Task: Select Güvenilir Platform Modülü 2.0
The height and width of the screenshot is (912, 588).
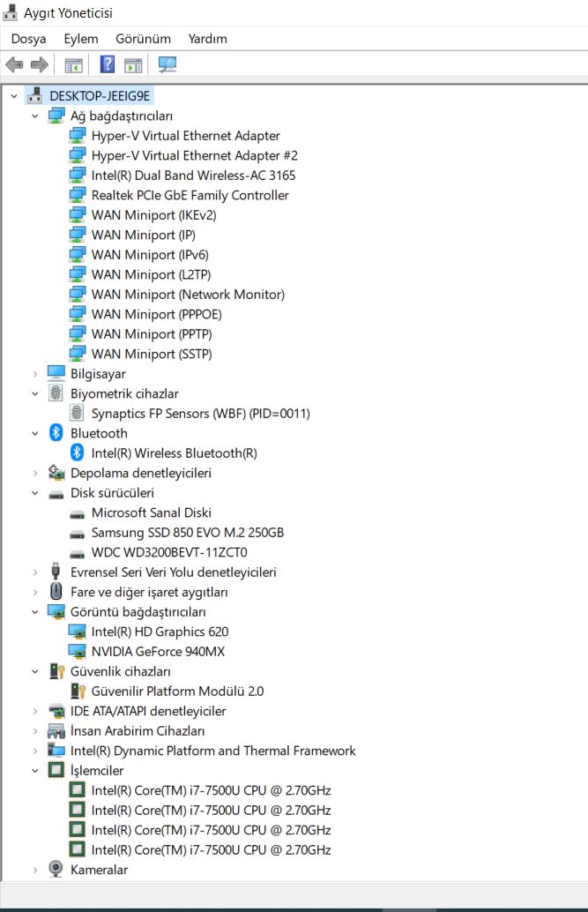Action: (177, 691)
